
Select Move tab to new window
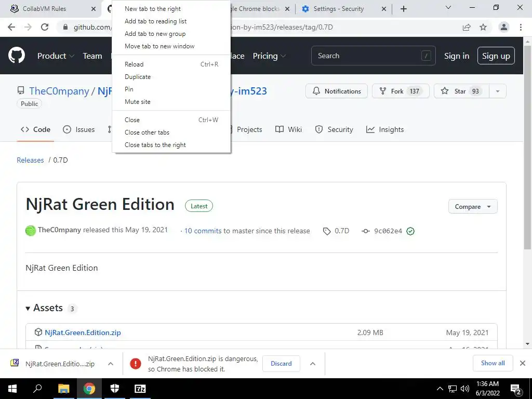[171, 46]
